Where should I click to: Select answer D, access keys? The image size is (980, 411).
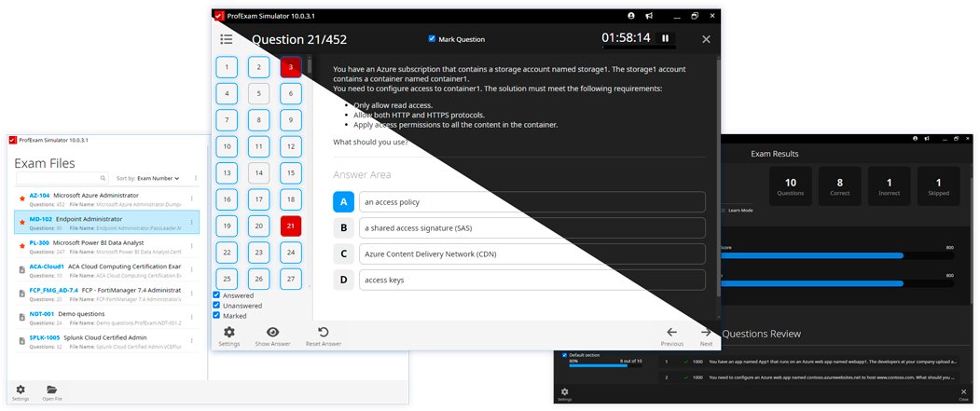[x=518, y=280]
